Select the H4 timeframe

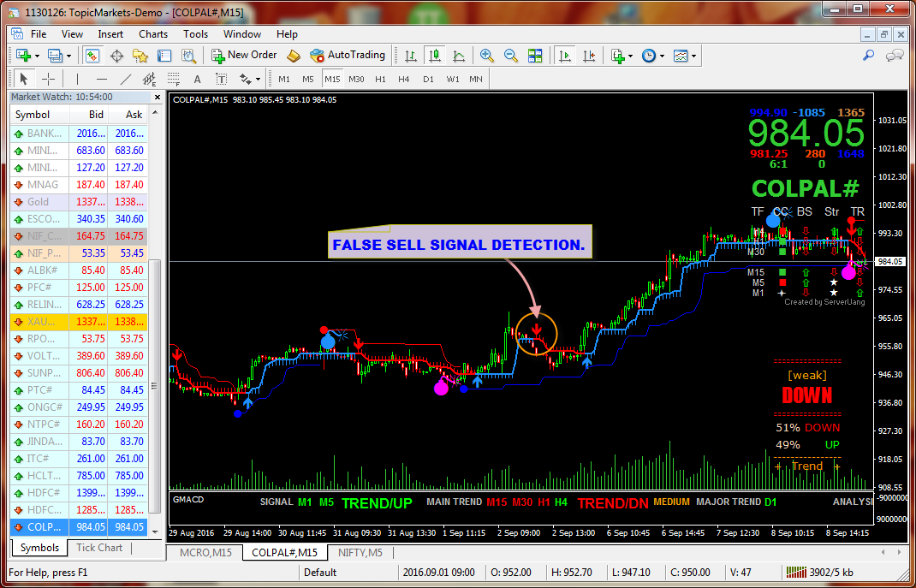pos(404,79)
